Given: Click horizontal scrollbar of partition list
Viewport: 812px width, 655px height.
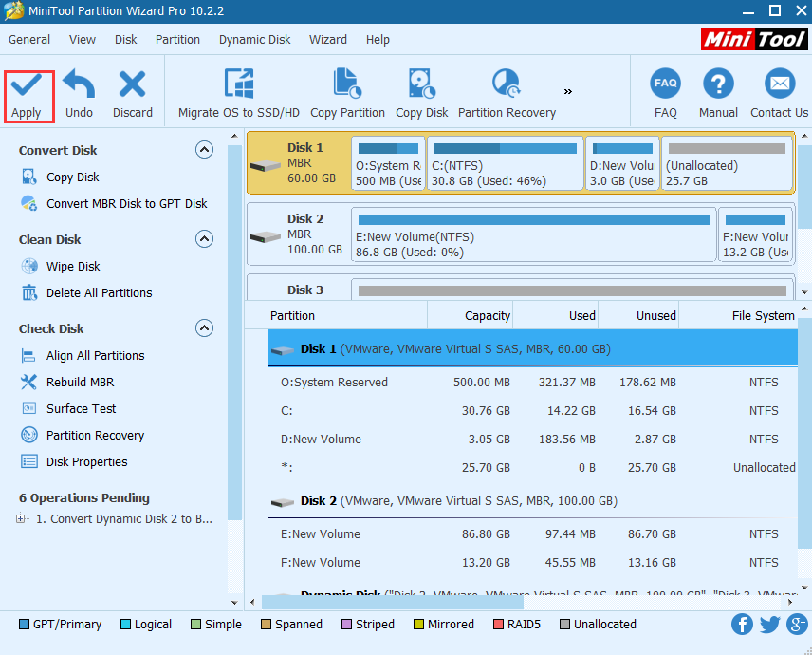Looking at the screenshot, I should point(393,602).
